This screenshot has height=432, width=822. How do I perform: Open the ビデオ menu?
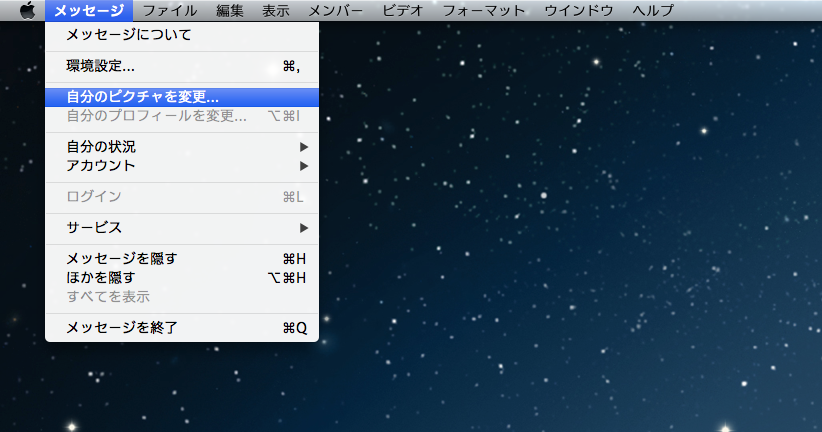pos(403,10)
